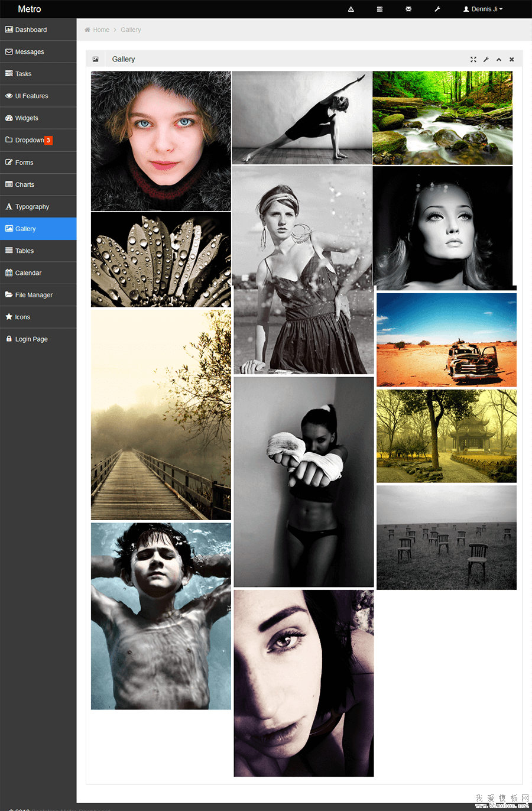532x811 pixels.
Task: Click the warning triangle notifications icon
Action: (351, 9)
